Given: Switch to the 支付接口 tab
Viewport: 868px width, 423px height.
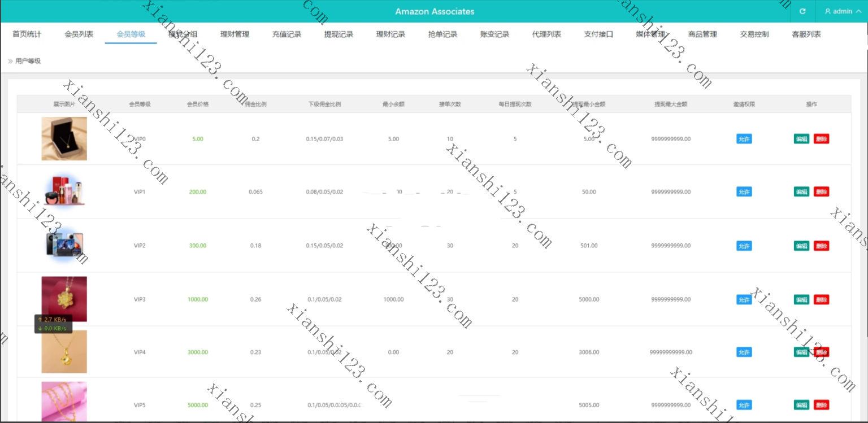Looking at the screenshot, I should (x=599, y=34).
